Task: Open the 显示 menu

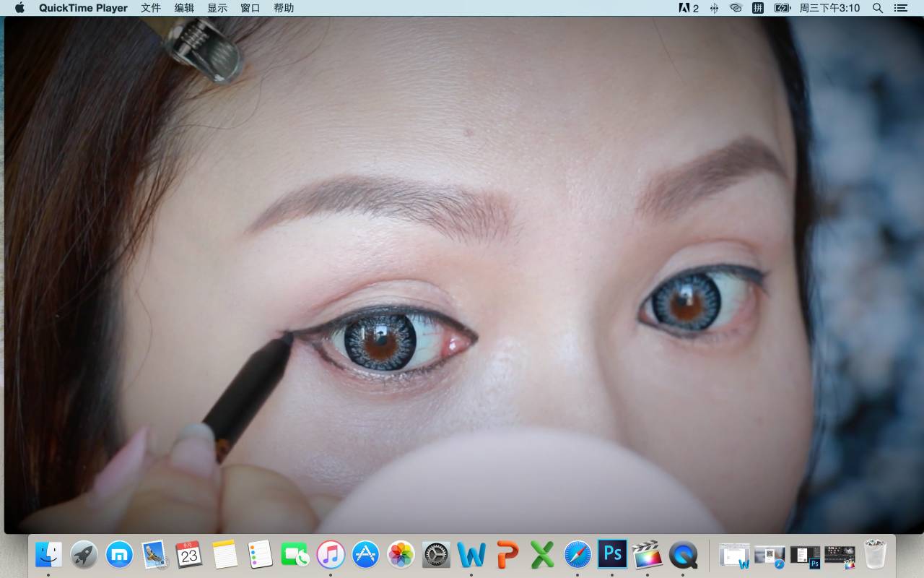Action: pos(217,8)
